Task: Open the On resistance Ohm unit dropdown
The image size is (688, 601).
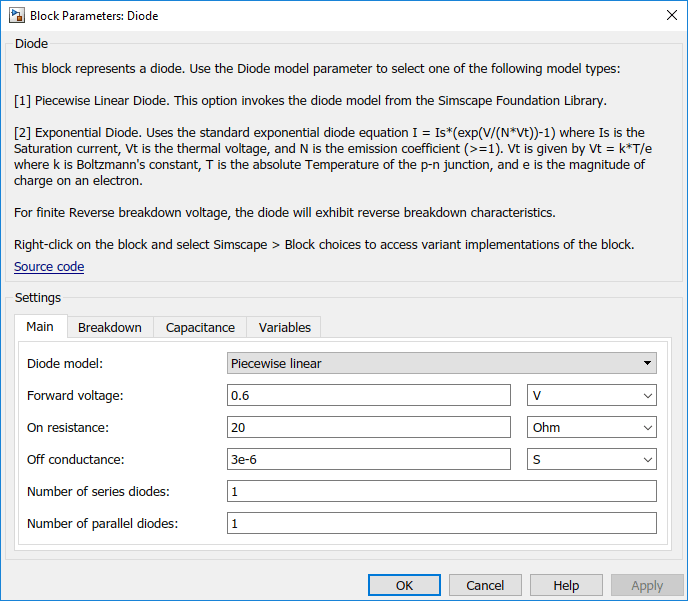Action: tap(591, 427)
